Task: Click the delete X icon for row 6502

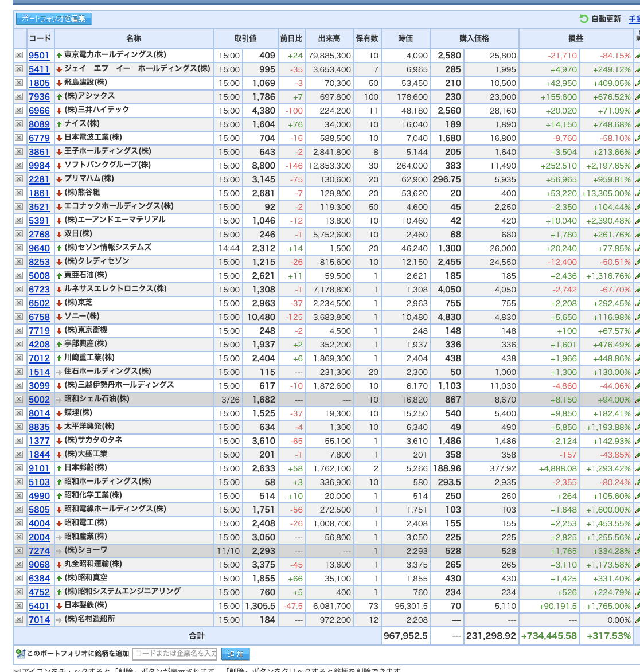Action: click(19, 303)
